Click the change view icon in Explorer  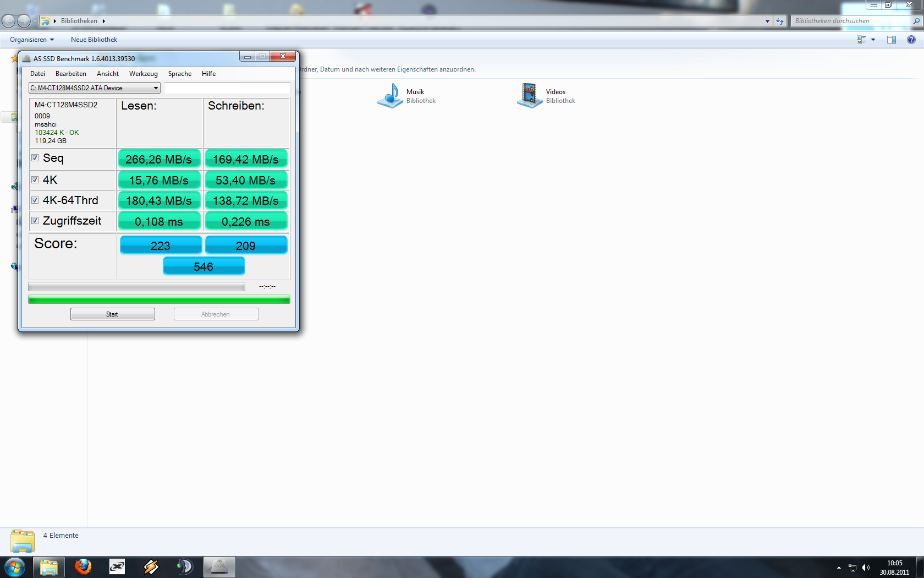click(861, 40)
